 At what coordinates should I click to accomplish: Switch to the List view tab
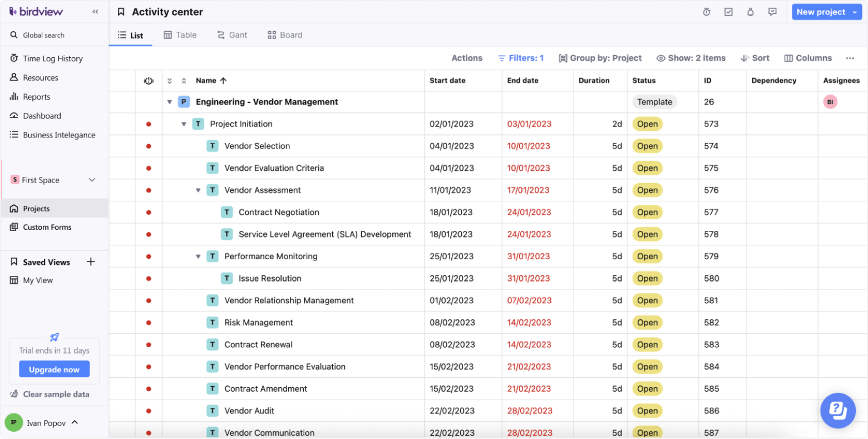pyautogui.click(x=130, y=35)
